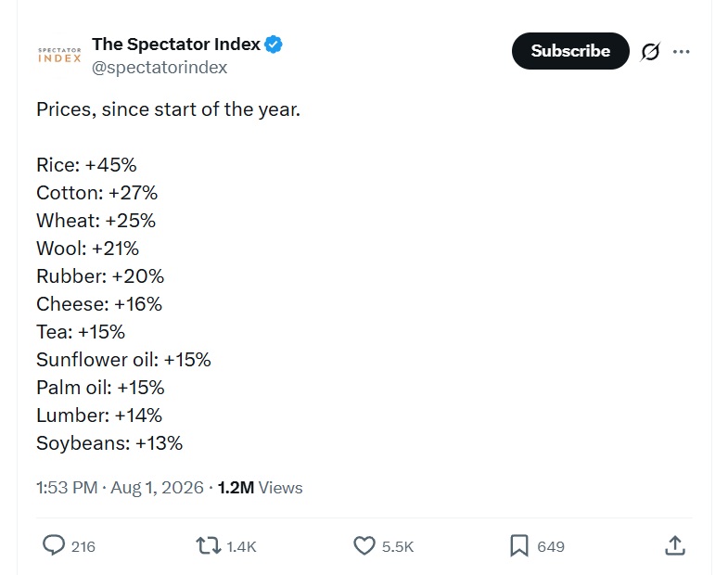Click the 5.5K likes count
728x575 pixels.
point(398,546)
